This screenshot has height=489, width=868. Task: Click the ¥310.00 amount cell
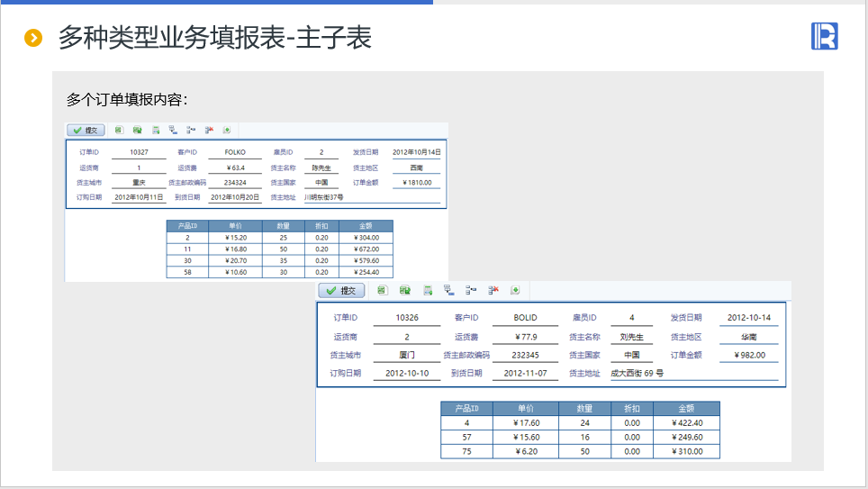[687, 451]
